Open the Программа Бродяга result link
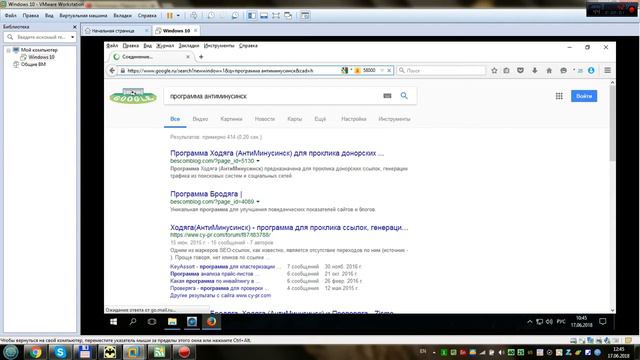This screenshot has width=640, height=360. tap(206, 194)
